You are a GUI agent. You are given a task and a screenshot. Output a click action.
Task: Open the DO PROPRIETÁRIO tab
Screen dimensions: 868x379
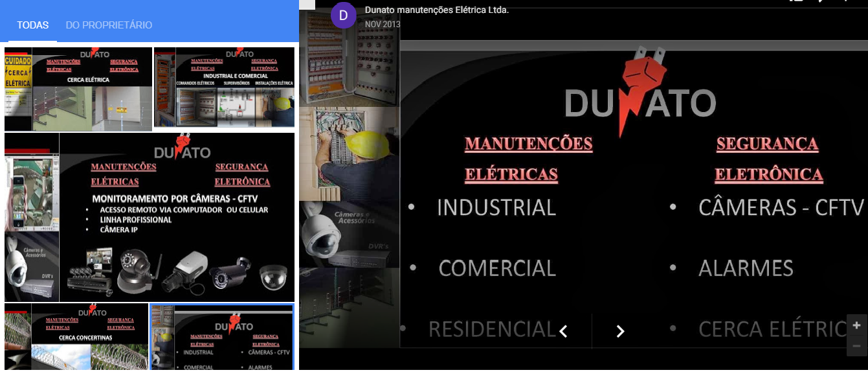pyautogui.click(x=109, y=25)
